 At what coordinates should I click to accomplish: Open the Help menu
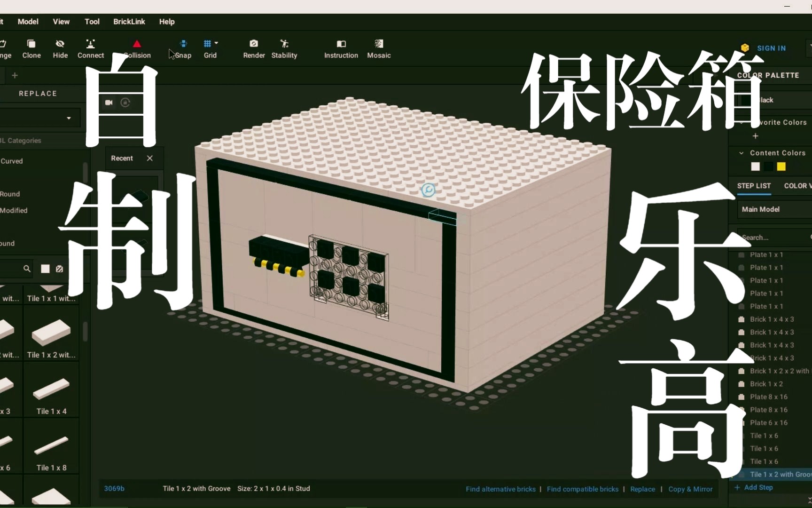tap(167, 22)
